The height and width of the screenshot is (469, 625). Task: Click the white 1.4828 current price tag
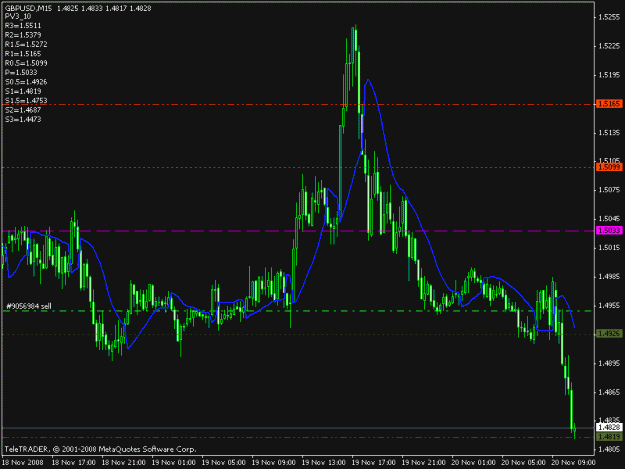(x=609, y=427)
